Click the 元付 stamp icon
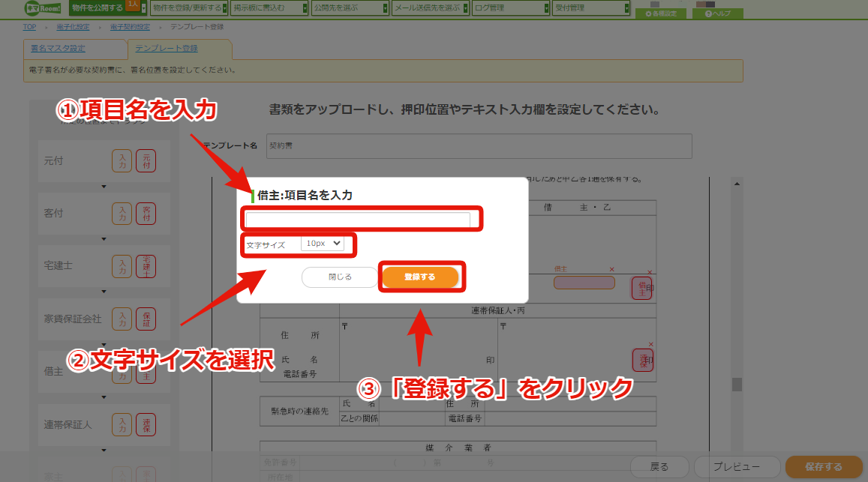This screenshot has height=482, width=868. tap(146, 161)
